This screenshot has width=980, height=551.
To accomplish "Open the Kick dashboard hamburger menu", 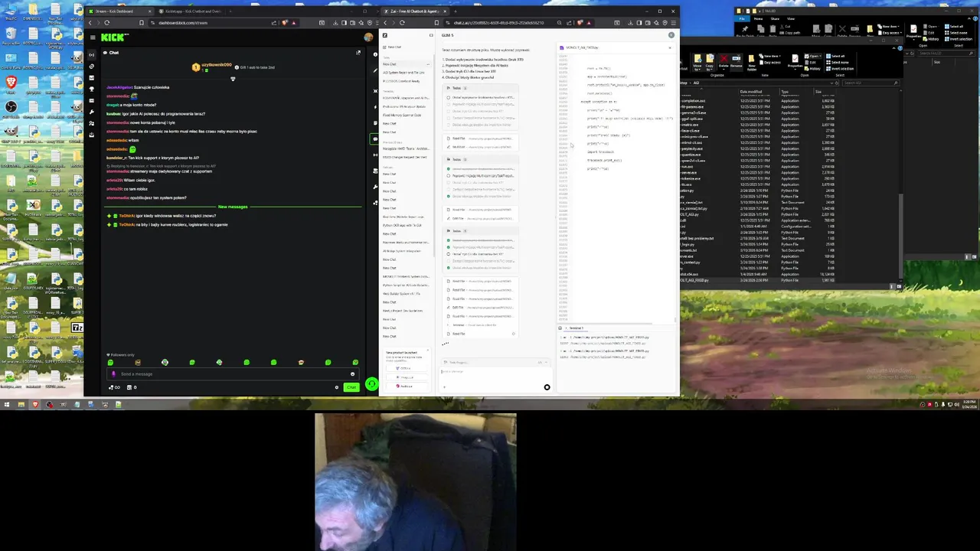I will (x=92, y=37).
